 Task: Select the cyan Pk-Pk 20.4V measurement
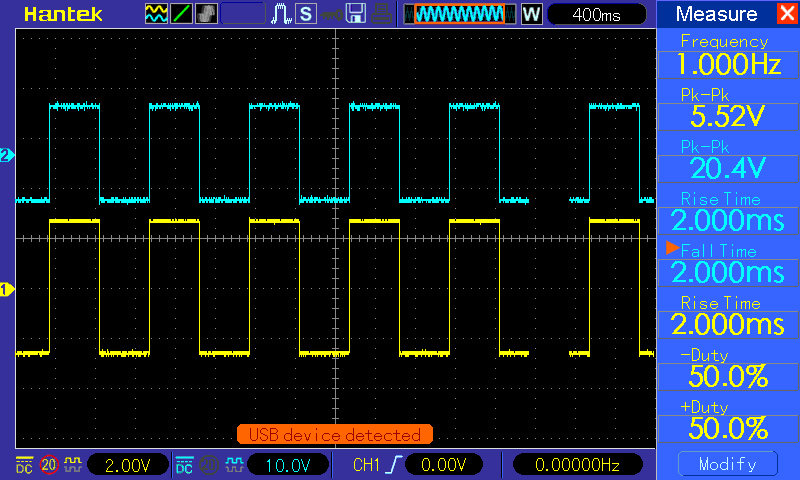(x=728, y=168)
